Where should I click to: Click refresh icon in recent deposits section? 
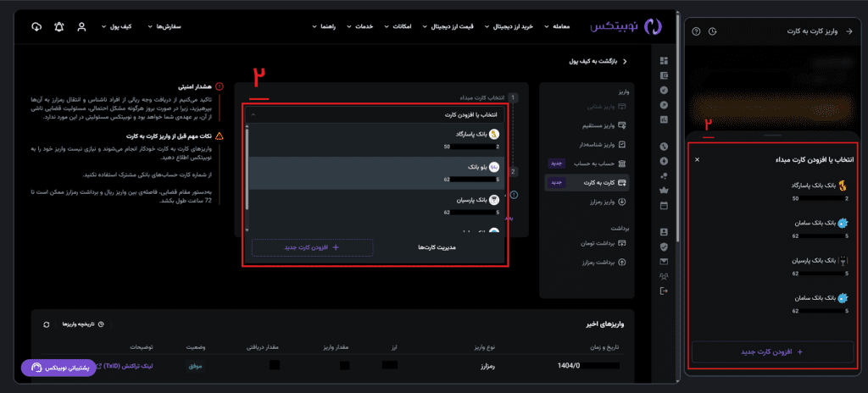click(46, 324)
